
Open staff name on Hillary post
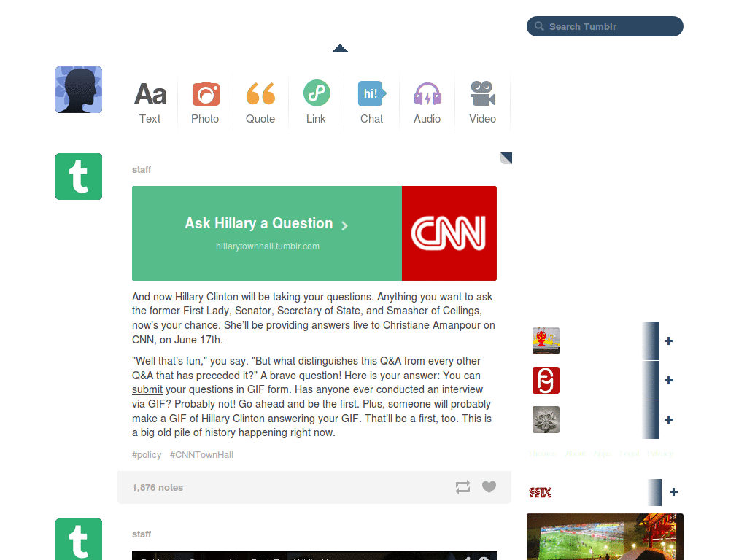coord(142,169)
